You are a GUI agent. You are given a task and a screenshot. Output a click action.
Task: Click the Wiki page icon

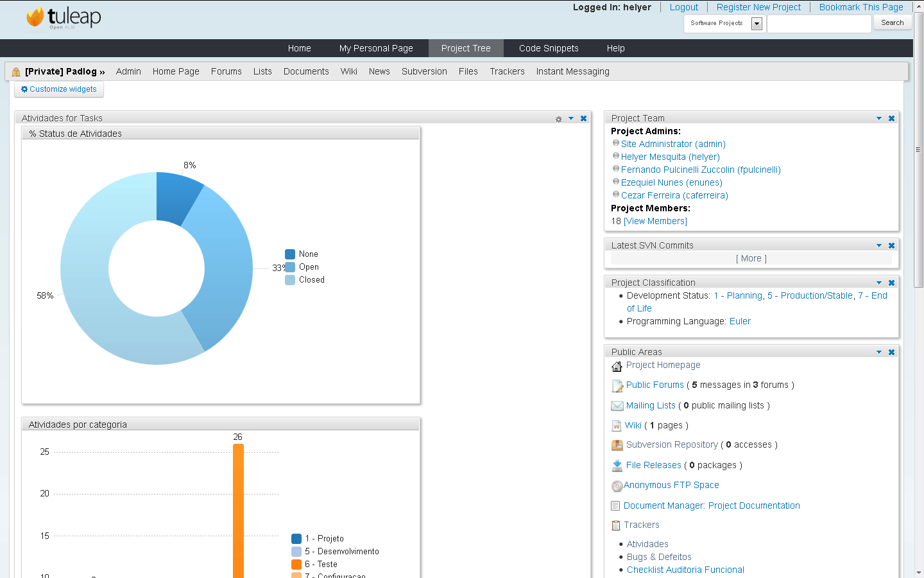(x=617, y=426)
